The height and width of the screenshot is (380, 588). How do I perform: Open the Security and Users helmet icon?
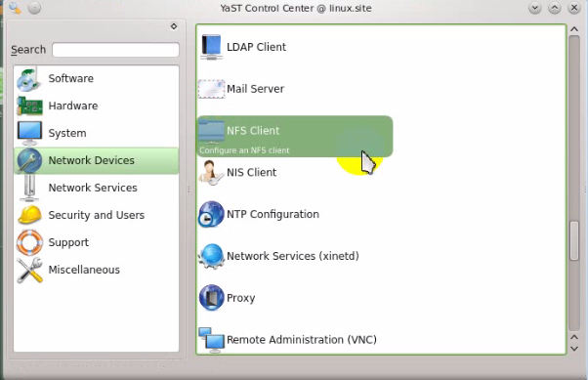point(29,215)
